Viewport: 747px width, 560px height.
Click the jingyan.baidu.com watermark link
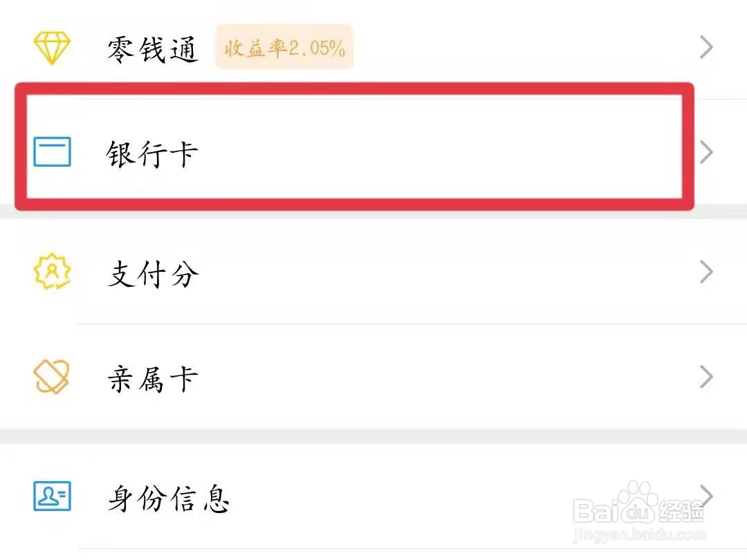640,534
